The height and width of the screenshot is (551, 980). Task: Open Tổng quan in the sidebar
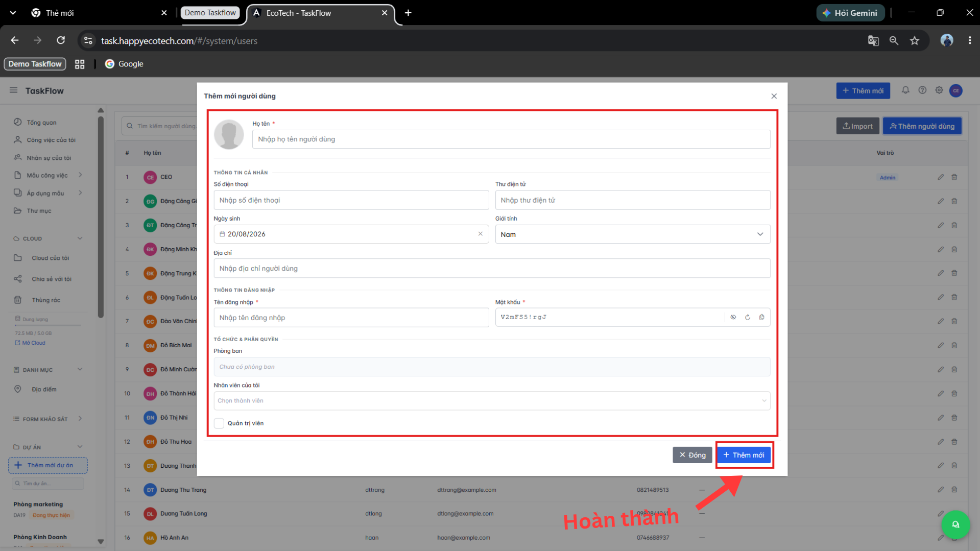(x=41, y=123)
